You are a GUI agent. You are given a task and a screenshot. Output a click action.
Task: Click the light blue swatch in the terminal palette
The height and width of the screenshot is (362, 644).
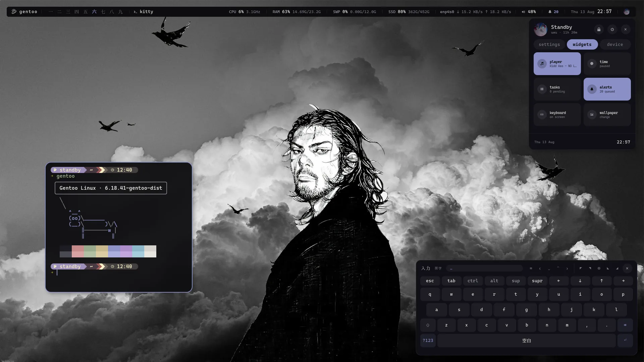point(138,251)
